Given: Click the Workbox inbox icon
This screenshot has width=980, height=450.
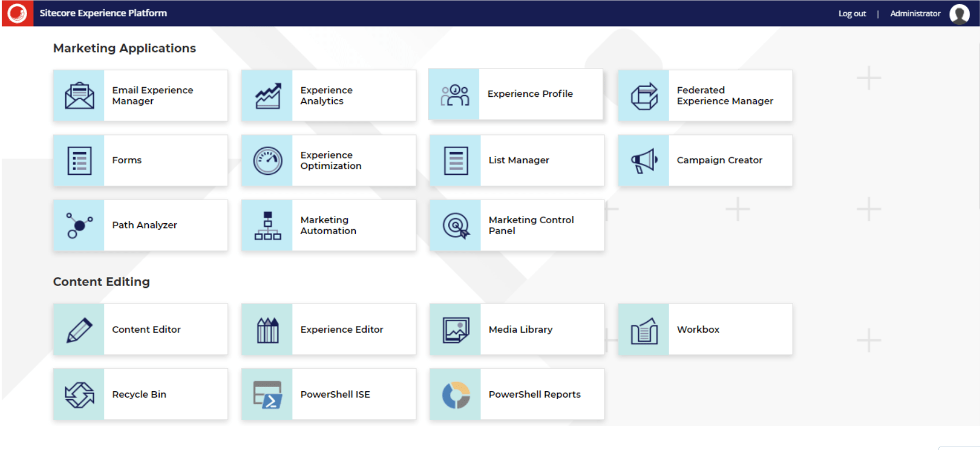Looking at the screenshot, I should tap(644, 330).
